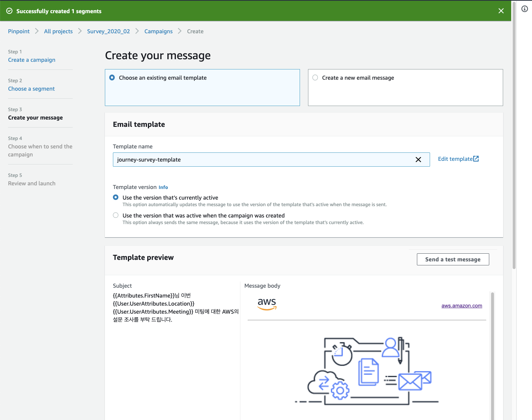Open All projects breadcrumb
This screenshot has height=420, width=532.
tap(58, 31)
